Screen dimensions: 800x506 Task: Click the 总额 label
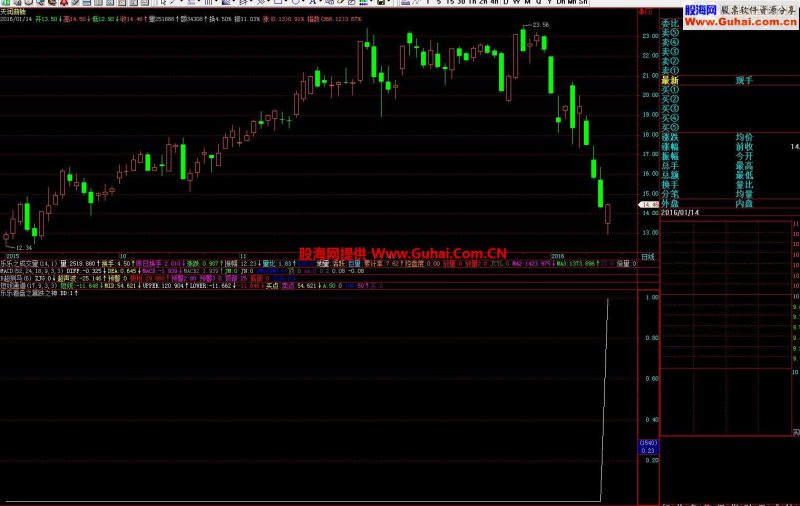tap(670, 175)
